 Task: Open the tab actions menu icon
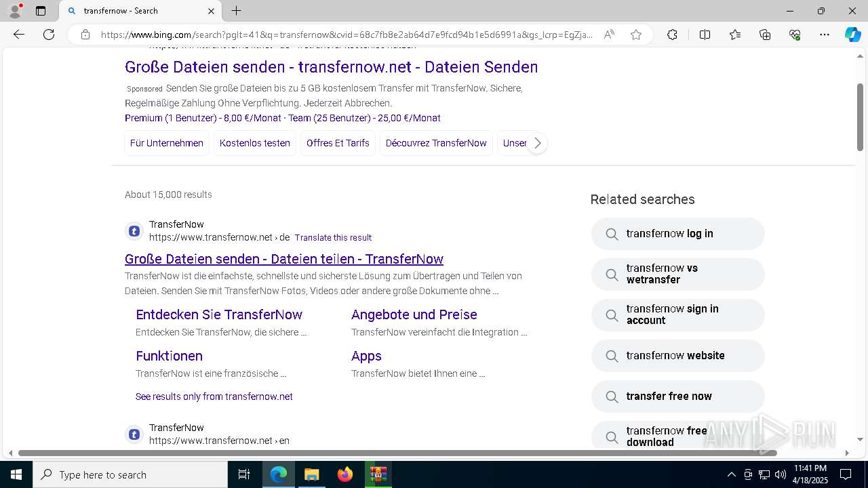[x=41, y=11]
